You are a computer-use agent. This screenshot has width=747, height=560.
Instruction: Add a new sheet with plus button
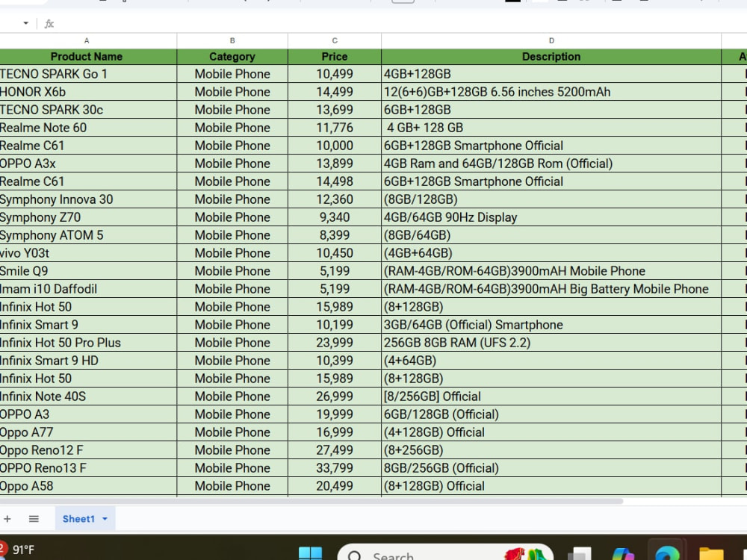(x=7, y=519)
